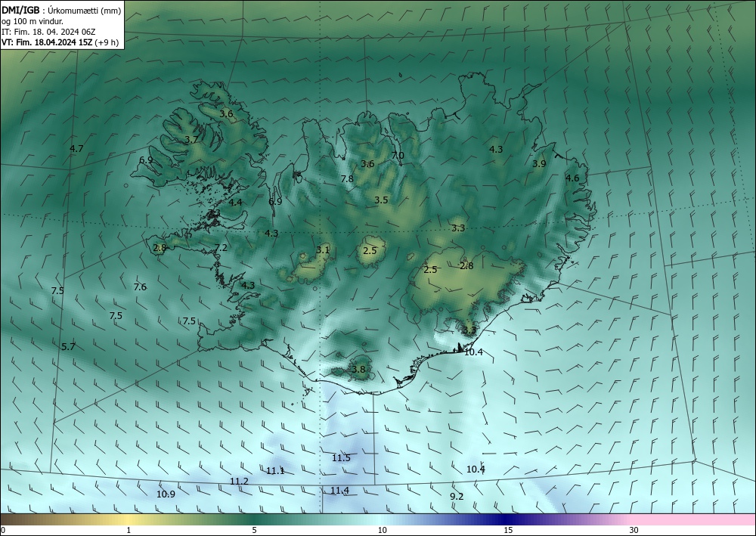Click the 3.5 value in the central highlands
Image resolution: width=756 pixels, height=536 pixels.
381,200
